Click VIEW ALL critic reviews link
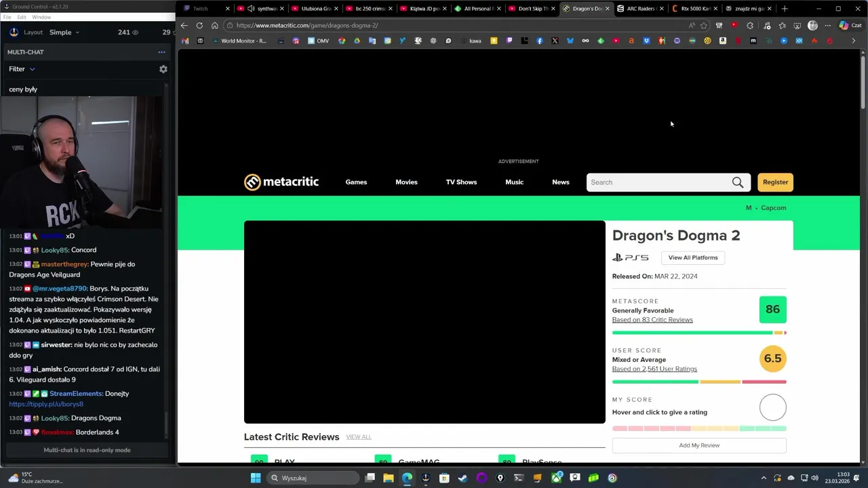This screenshot has width=868, height=488. (358, 437)
